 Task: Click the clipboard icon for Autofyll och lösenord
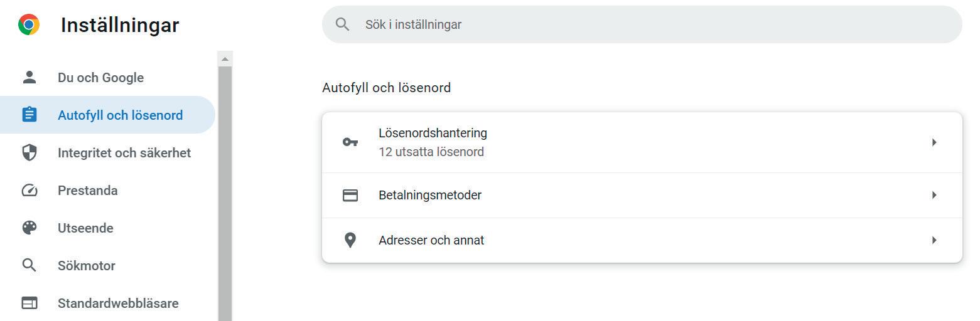(x=30, y=115)
